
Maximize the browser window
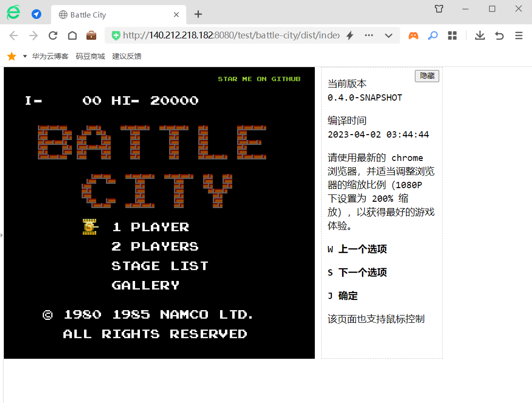point(492,9)
